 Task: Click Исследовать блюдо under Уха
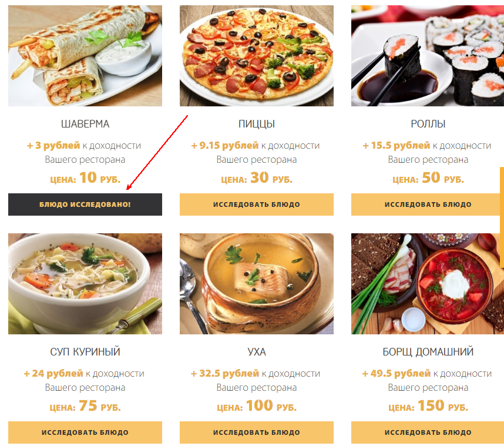point(257,432)
